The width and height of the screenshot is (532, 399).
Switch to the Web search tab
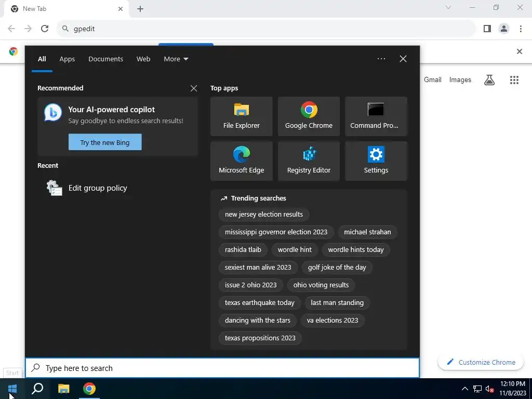[x=143, y=59]
